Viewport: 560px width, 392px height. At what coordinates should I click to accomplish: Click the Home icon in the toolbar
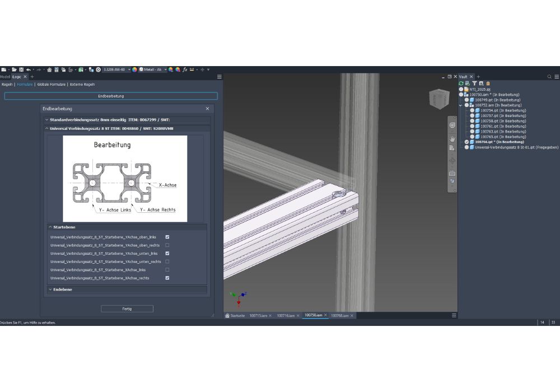point(49,69)
